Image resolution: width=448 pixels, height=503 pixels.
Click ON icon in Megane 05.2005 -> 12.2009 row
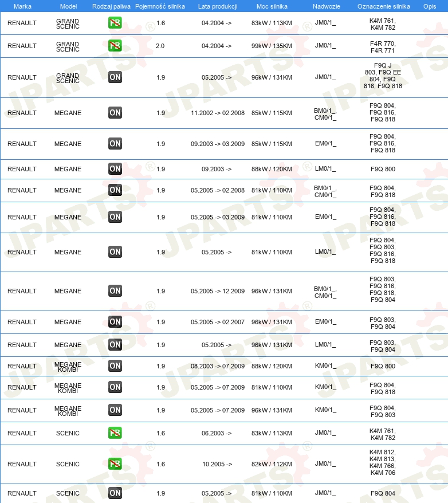115,290
